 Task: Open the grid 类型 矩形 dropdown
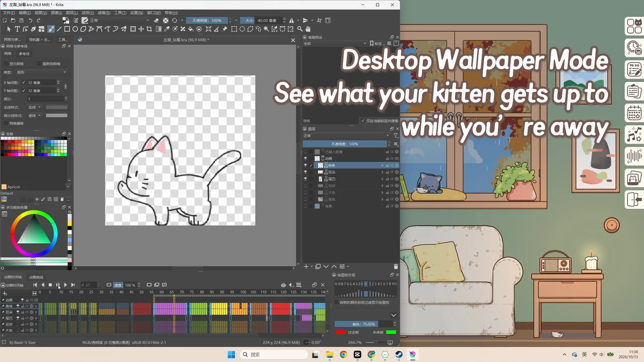(x=41, y=72)
